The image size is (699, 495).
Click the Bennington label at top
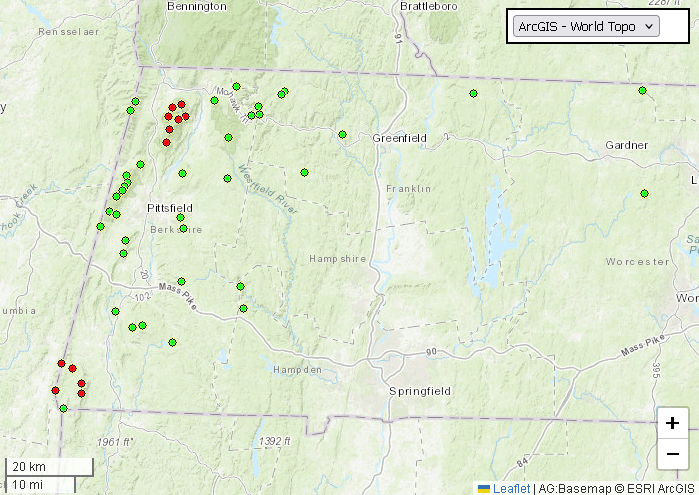point(197,6)
